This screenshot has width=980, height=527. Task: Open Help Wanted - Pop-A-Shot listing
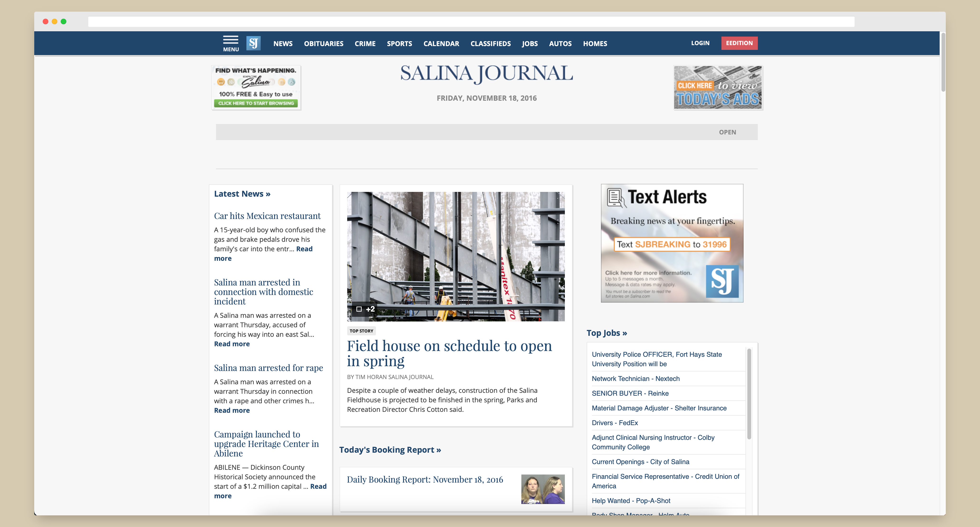(x=631, y=501)
